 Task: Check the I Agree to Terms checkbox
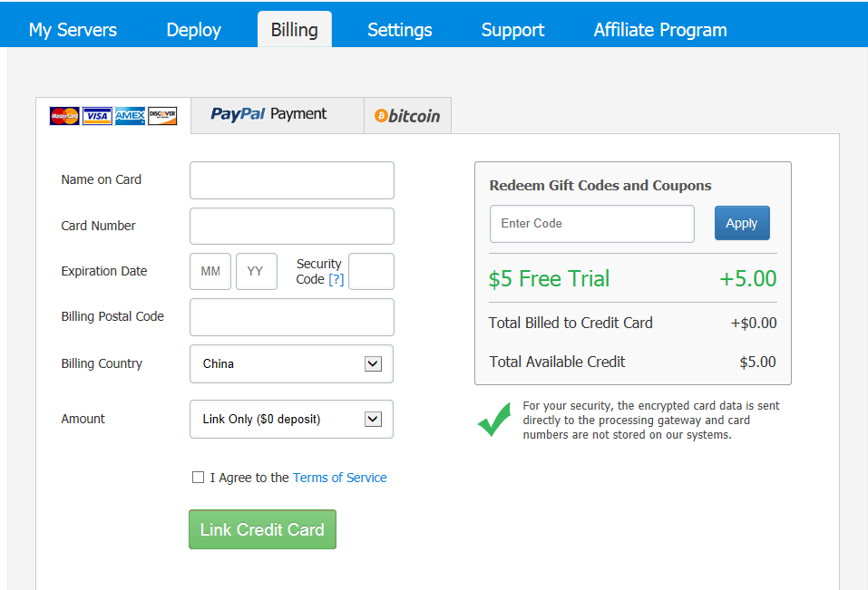coord(198,478)
